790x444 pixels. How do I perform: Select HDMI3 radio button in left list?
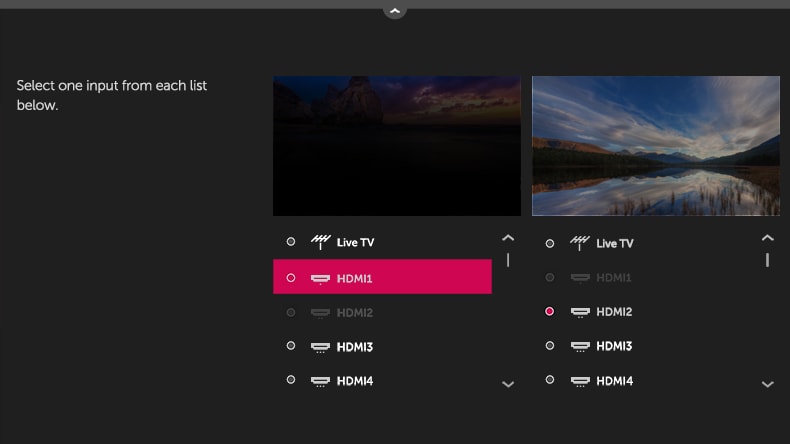[291, 346]
